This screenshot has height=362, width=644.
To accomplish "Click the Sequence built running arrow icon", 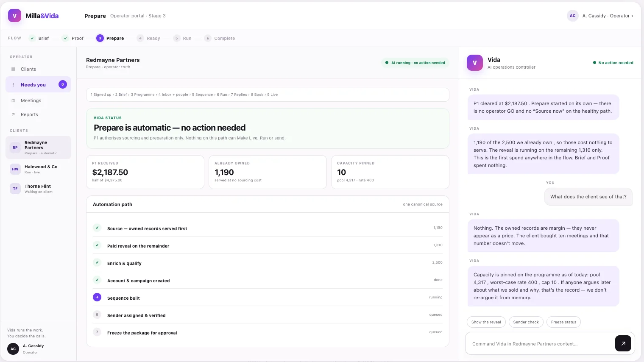I will 97,297.
